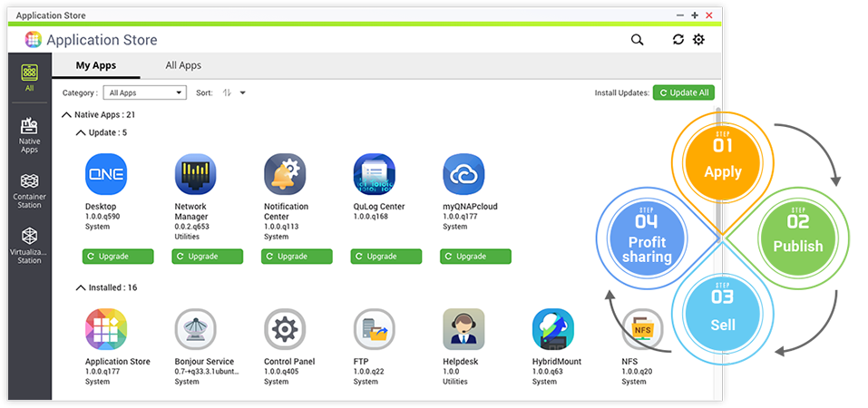Upgrade the QuLog Center app

pyautogui.click(x=386, y=257)
